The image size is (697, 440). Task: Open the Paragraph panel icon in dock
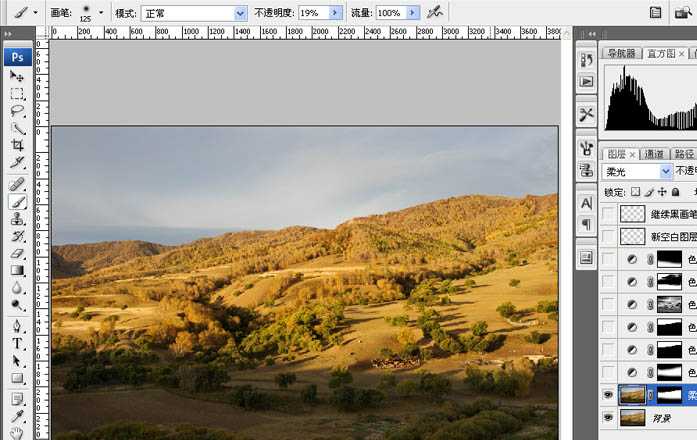pos(586,224)
